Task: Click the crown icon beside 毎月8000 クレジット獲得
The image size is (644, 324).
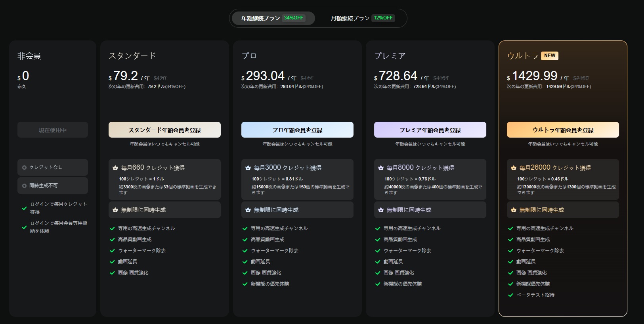Action: 381,168
